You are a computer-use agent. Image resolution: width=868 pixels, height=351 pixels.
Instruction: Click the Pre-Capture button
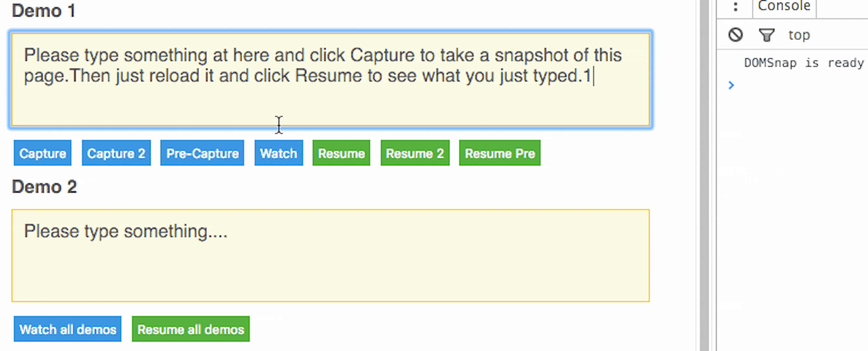202,153
